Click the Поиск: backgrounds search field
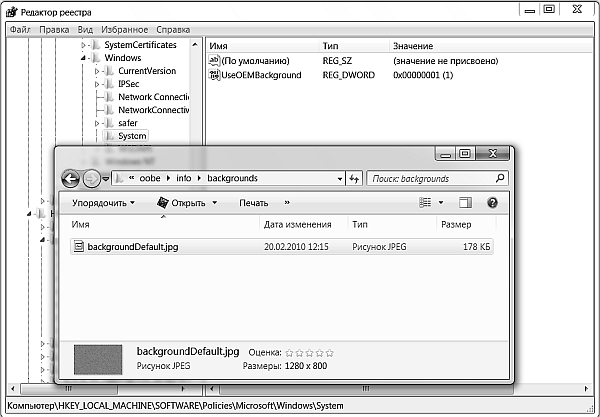 430,179
